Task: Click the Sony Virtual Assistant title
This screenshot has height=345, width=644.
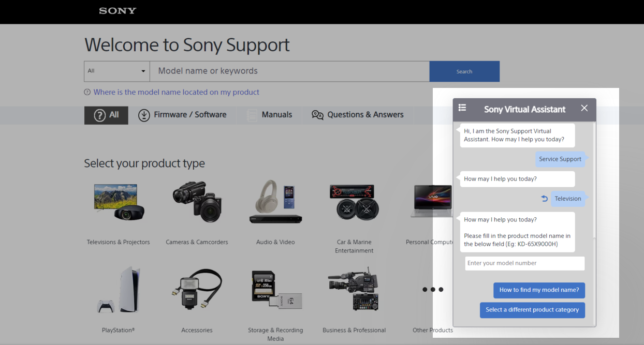Action: tap(524, 109)
